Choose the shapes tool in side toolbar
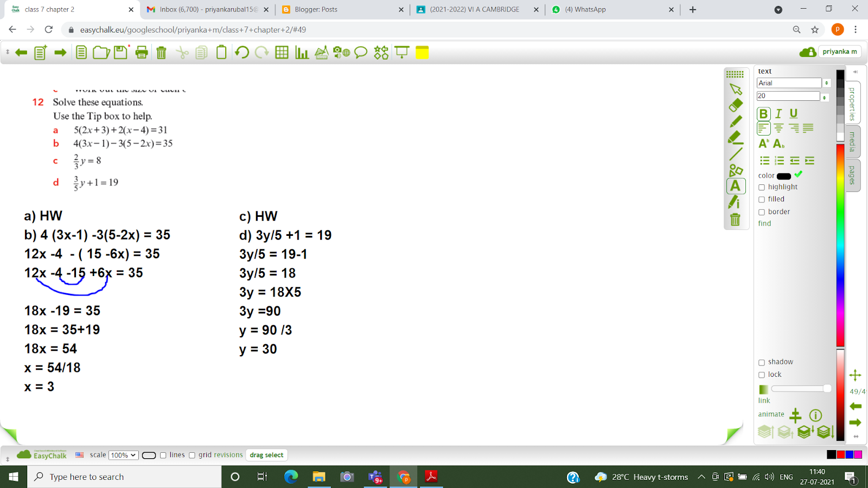Image resolution: width=868 pixels, height=488 pixels. [736, 170]
